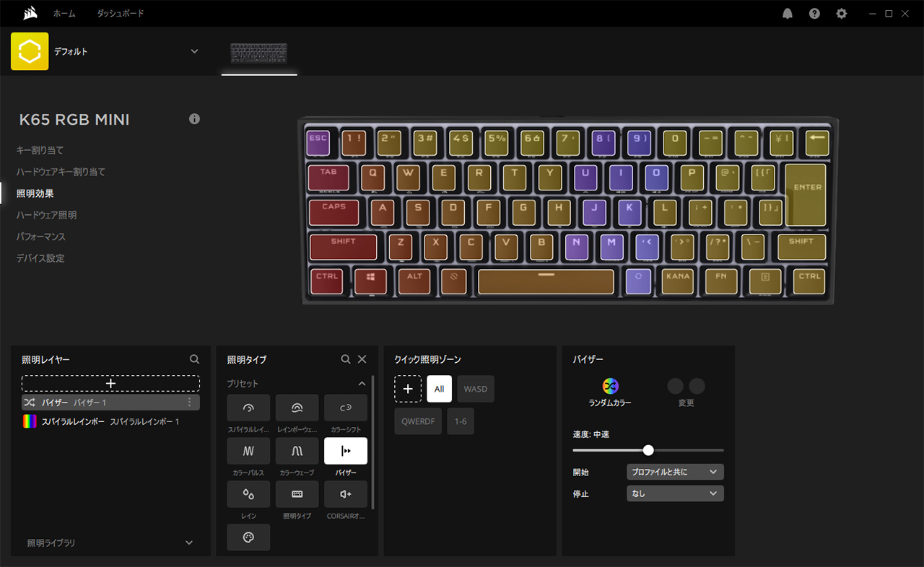Switch to ハードウェアキー割り当て
This screenshot has height=567, width=924.
[61, 172]
